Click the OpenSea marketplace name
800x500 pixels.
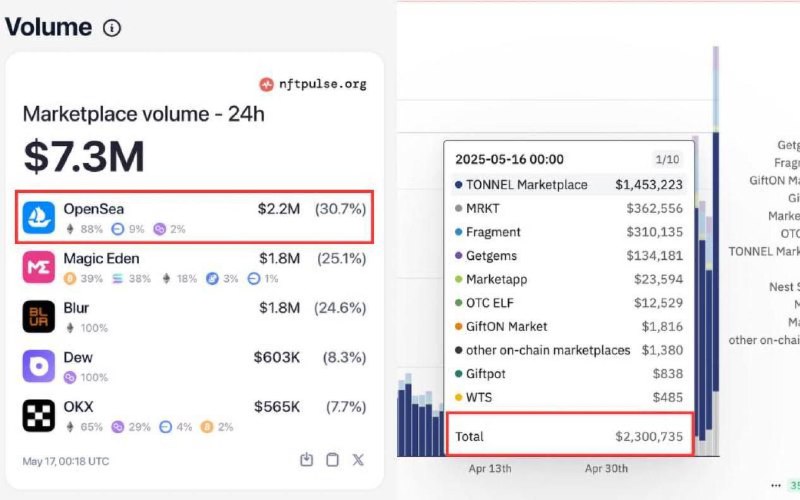point(93,209)
